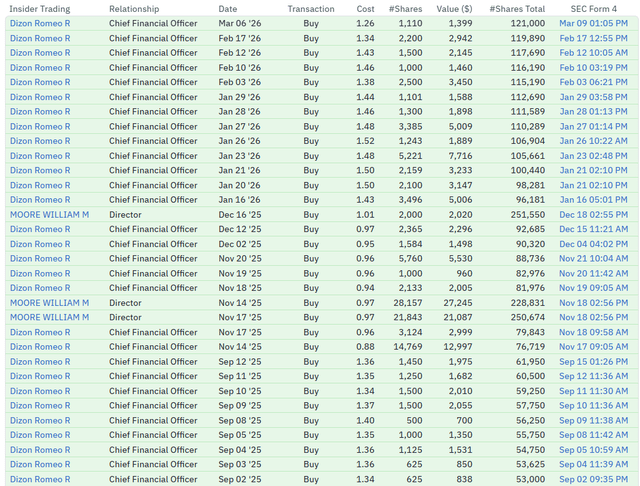Screen dimensions: 640x486
Task: Click filing link Sep 11 11:30 AM
Action: click(x=593, y=391)
